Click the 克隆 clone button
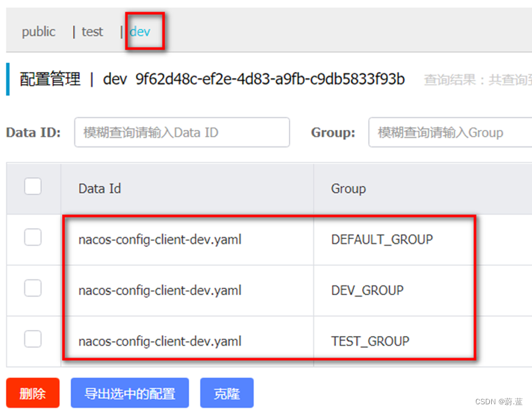Screen dimensions: 532x411 [227, 393]
